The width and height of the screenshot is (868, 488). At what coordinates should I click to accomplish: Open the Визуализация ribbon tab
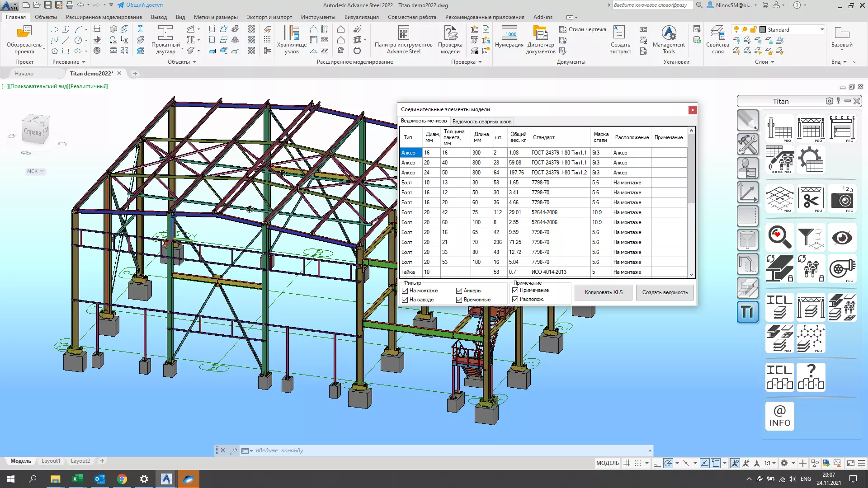coord(361,17)
